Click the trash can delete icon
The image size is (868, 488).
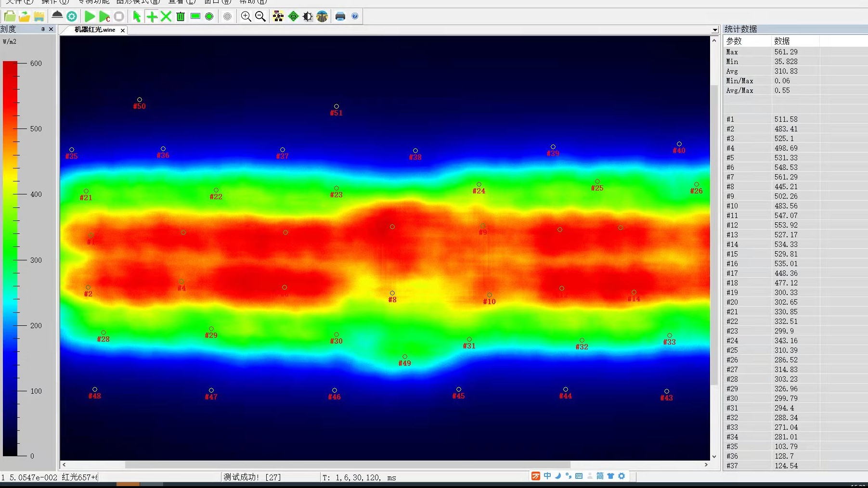click(x=181, y=16)
